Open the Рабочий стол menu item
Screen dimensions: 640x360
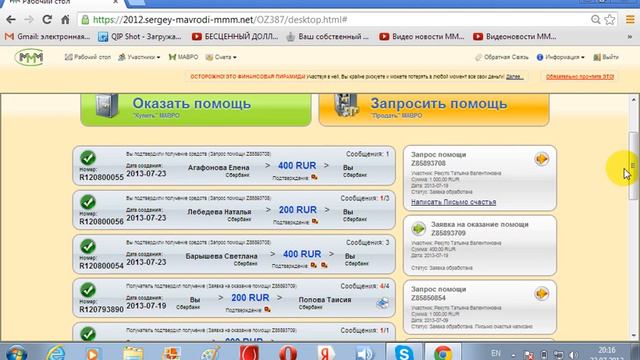[x=87, y=57]
